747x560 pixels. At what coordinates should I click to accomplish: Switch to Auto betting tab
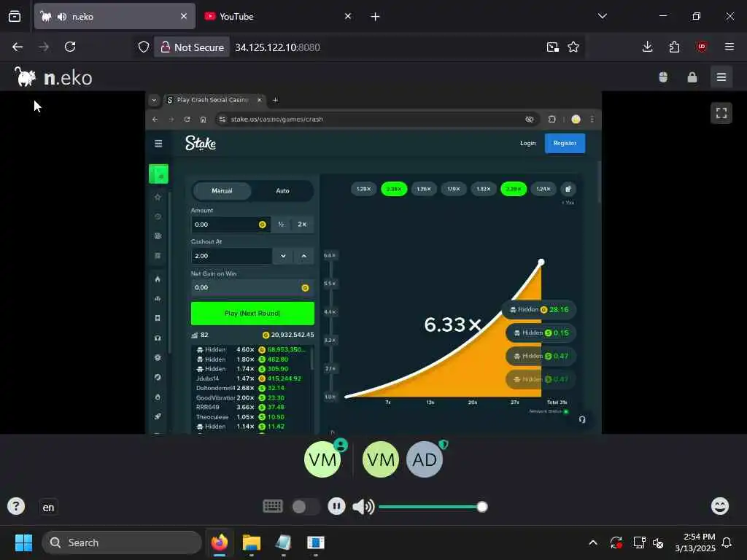(282, 190)
